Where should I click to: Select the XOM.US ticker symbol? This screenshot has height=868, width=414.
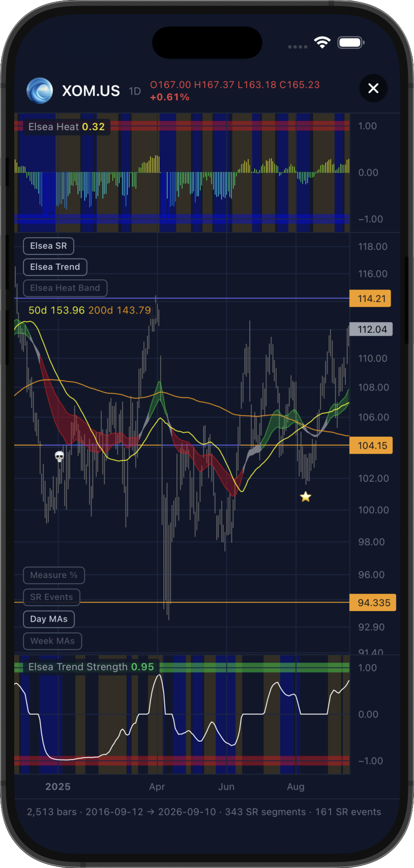pos(91,91)
